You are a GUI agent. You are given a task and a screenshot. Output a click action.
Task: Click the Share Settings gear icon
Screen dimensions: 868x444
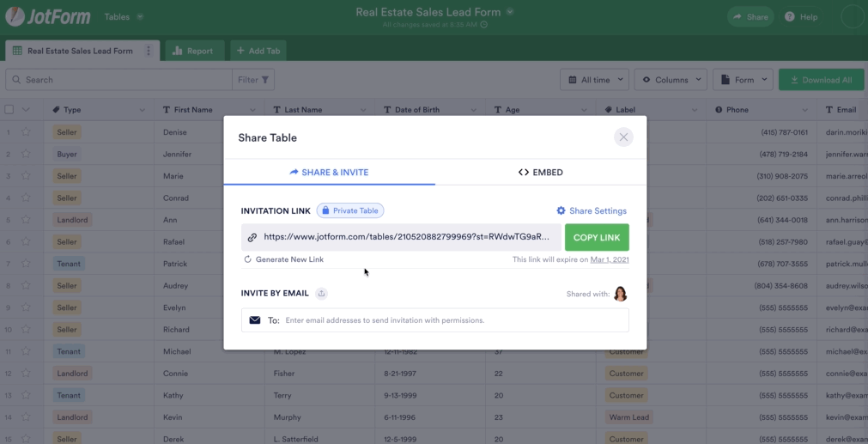[561, 211]
